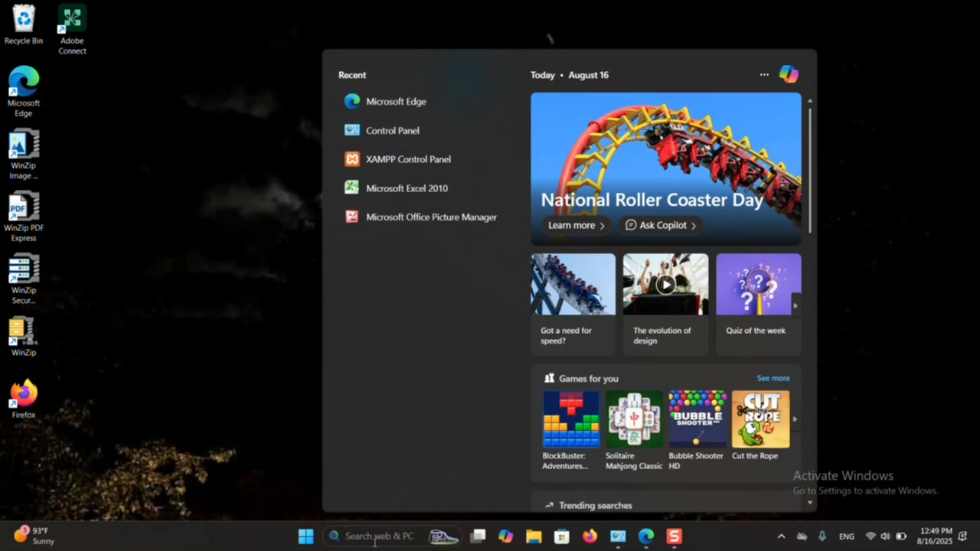980x551 pixels.
Task: Launch Copilot from the taskbar
Action: tap(505, 536)
